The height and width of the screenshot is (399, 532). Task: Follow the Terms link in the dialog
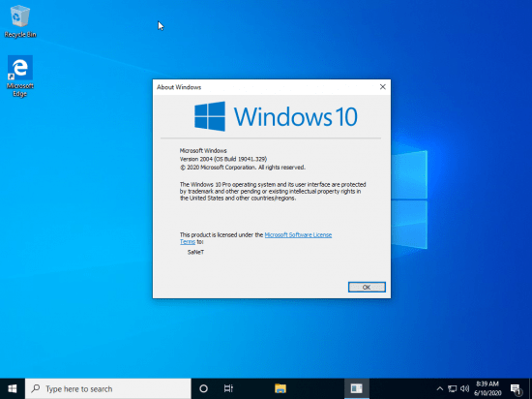pyautogui.click(x=188, y=241)
